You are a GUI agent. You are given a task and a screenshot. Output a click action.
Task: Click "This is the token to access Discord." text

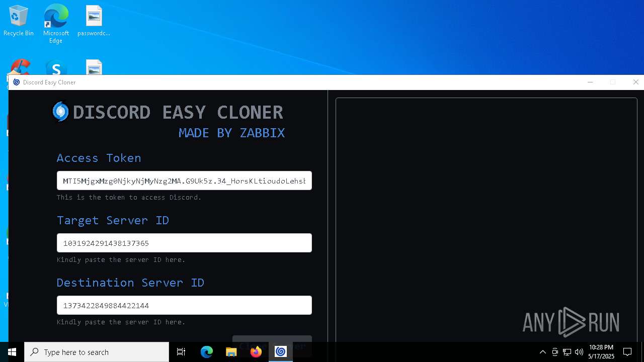(x=129, y=197)
